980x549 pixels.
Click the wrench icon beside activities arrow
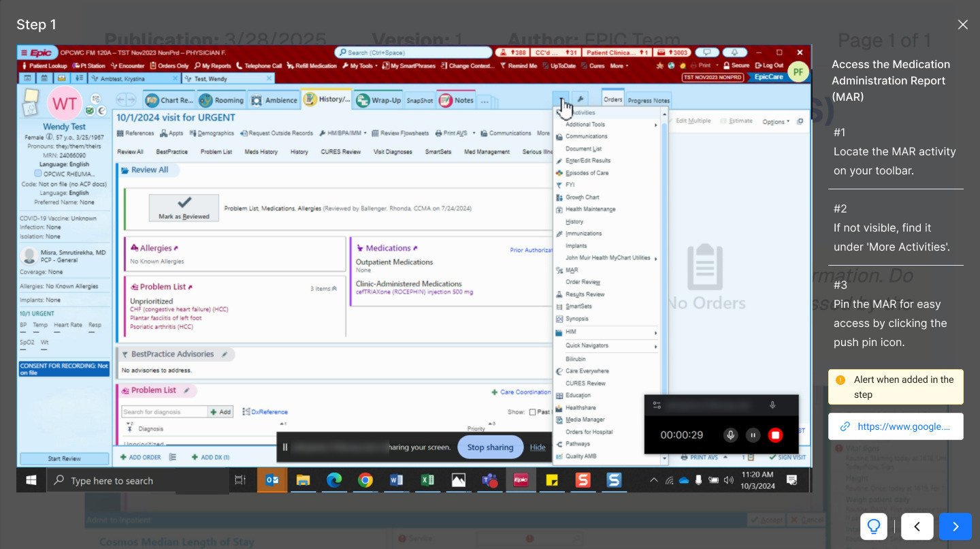point(580,99)
